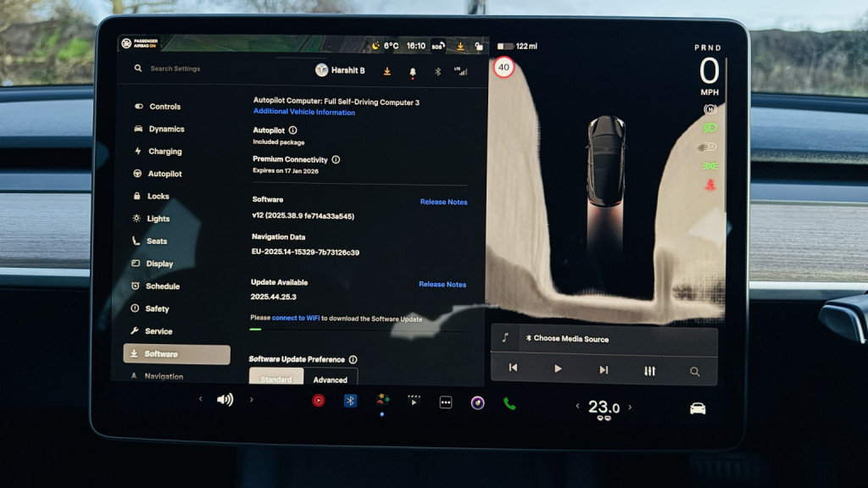
Task: Switch to the Autopilot settings tab
Action: tap(166, 174)
